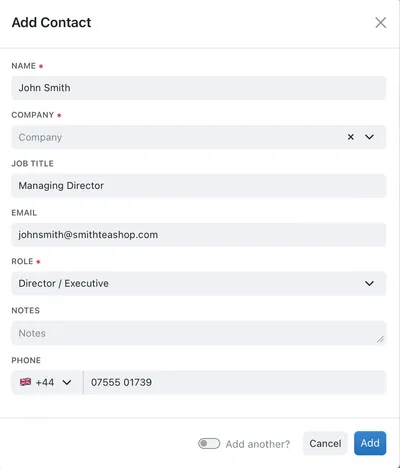400x468 pixels.
Task: Grab the Notes resize handle
Action: [380, 339]
